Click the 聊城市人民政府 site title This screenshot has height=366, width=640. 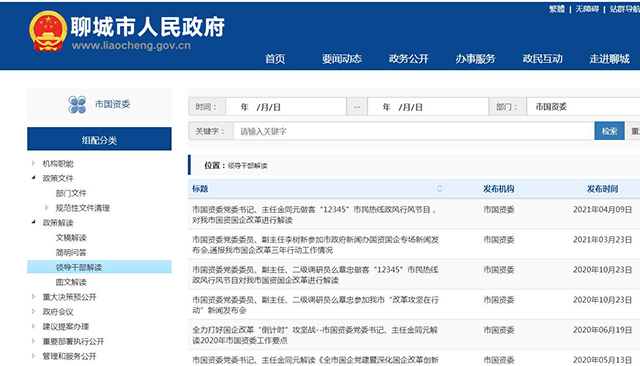(147, 27)
